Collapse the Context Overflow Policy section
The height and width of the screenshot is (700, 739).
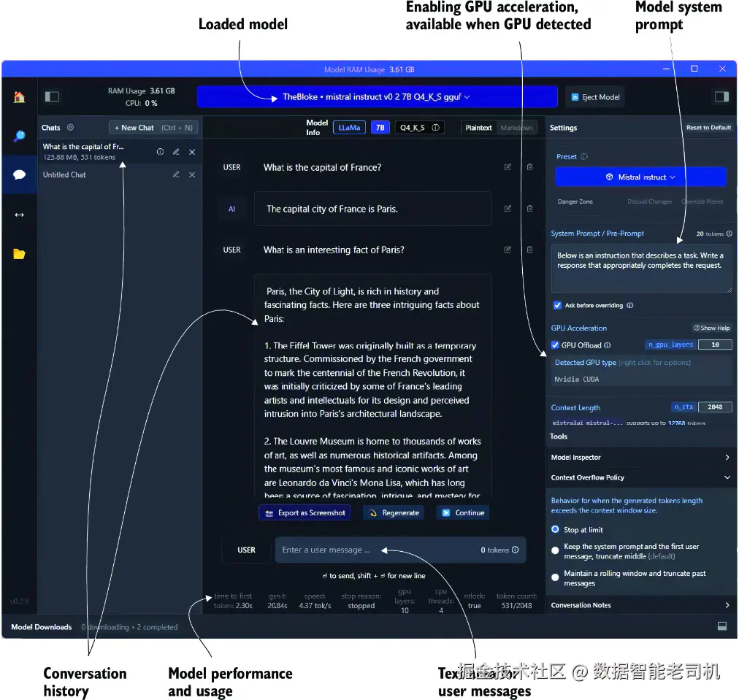click(640, 477)
